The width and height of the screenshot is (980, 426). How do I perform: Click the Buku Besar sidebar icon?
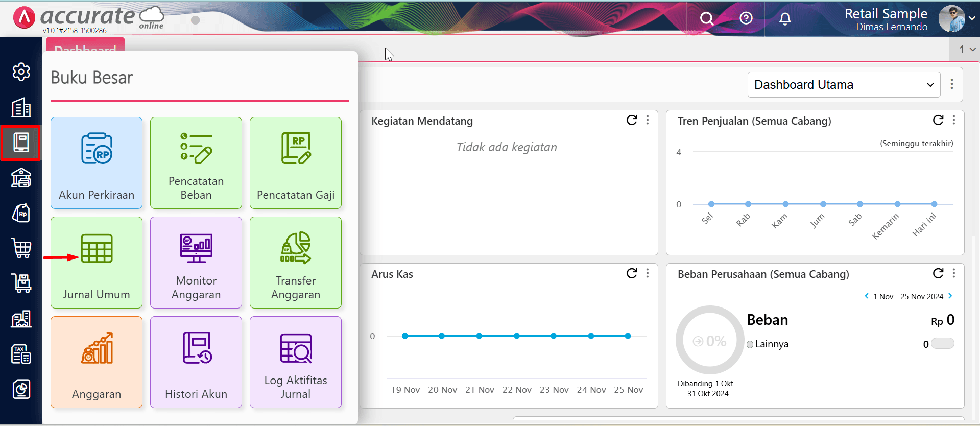click(x=21, y=143)
